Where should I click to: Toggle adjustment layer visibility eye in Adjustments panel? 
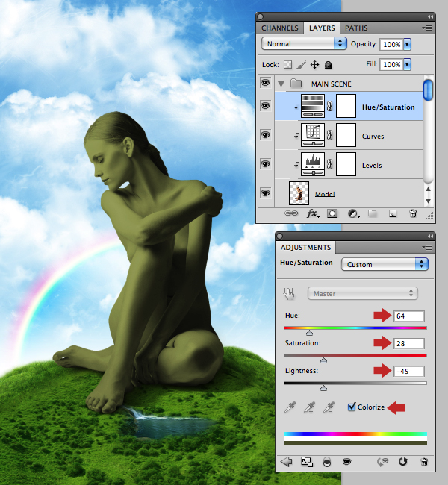point(346,462)
